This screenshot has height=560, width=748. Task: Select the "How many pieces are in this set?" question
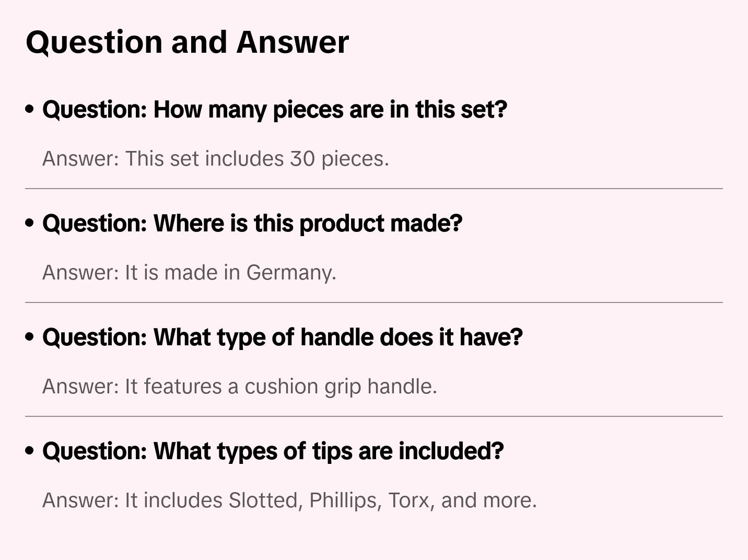pyautogui.click(x=275, y=109)
